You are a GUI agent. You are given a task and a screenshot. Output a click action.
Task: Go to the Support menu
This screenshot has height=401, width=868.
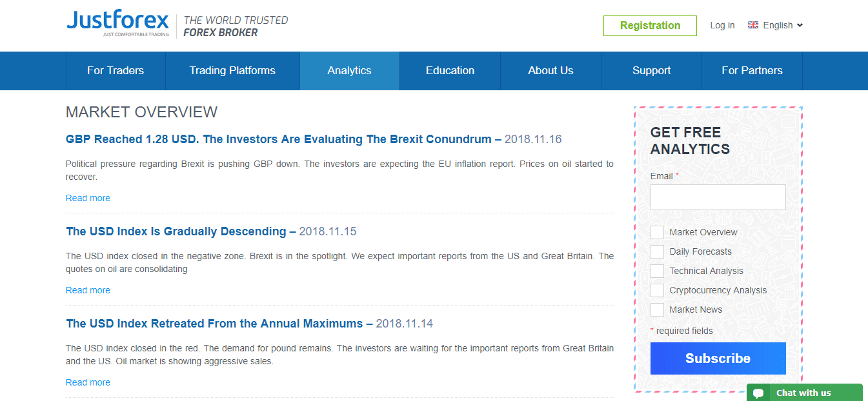651,71
